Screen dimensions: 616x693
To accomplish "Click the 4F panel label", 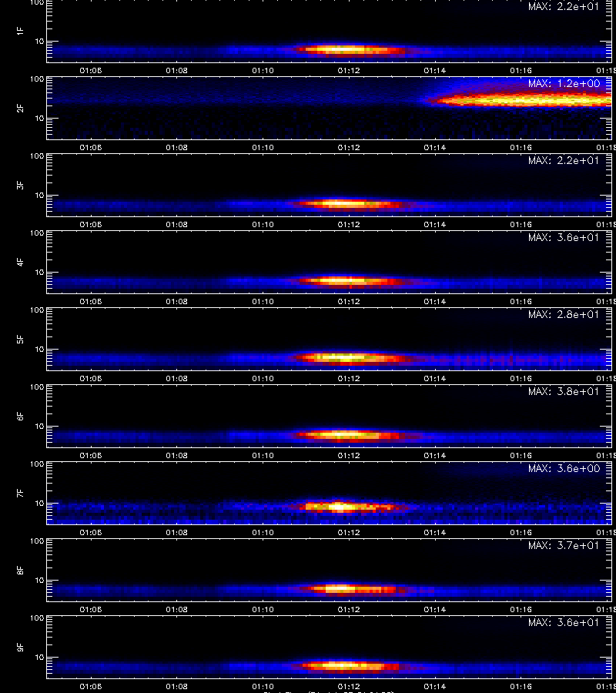I will pyautogui.click(x=20, y=262).
